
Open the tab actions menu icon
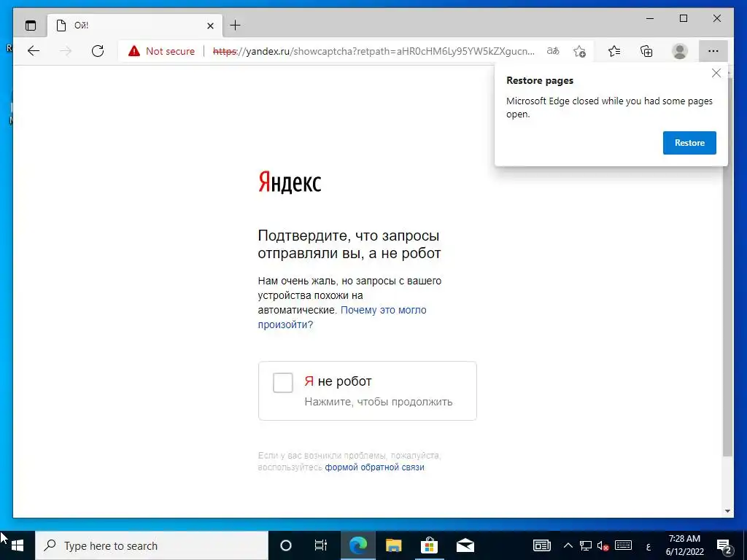(31, 26)
